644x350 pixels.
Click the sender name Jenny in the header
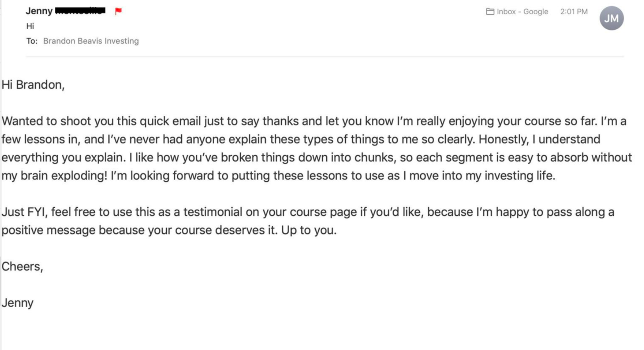tap(39, 11)
